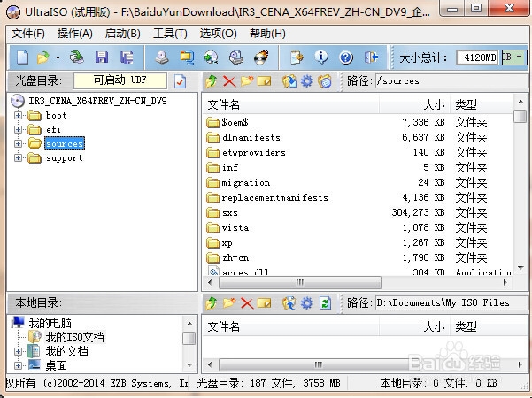Select the $oem$ folder row

[359, 122]
